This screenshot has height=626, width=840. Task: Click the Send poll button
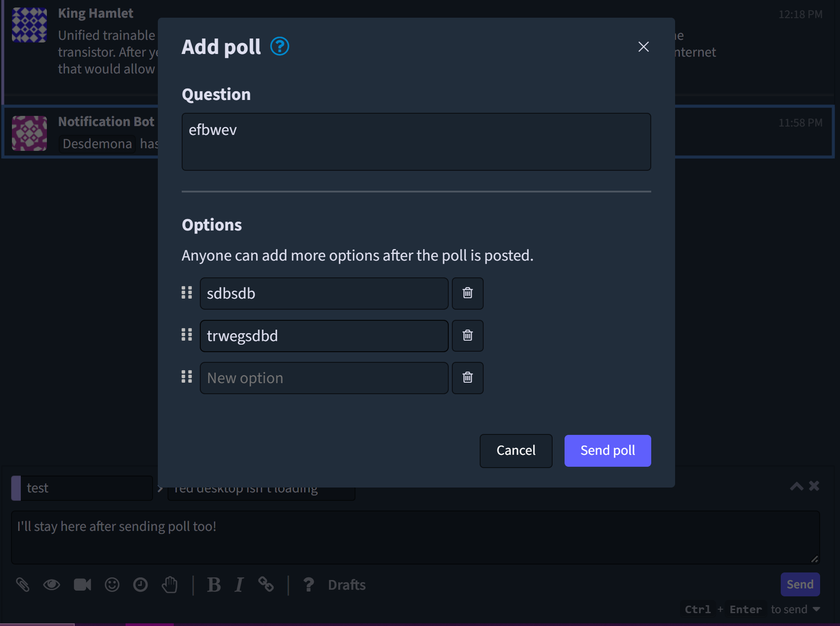[x=607, y=450]
